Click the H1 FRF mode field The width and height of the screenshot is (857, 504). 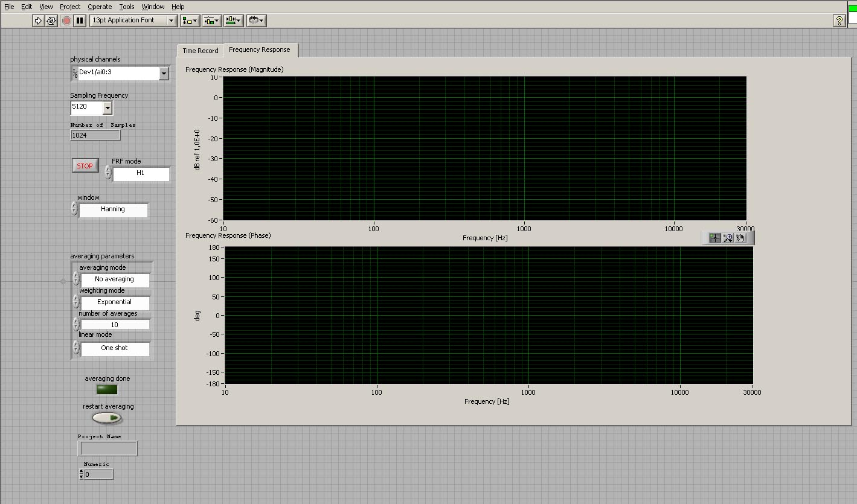click(x=140, y=173)
